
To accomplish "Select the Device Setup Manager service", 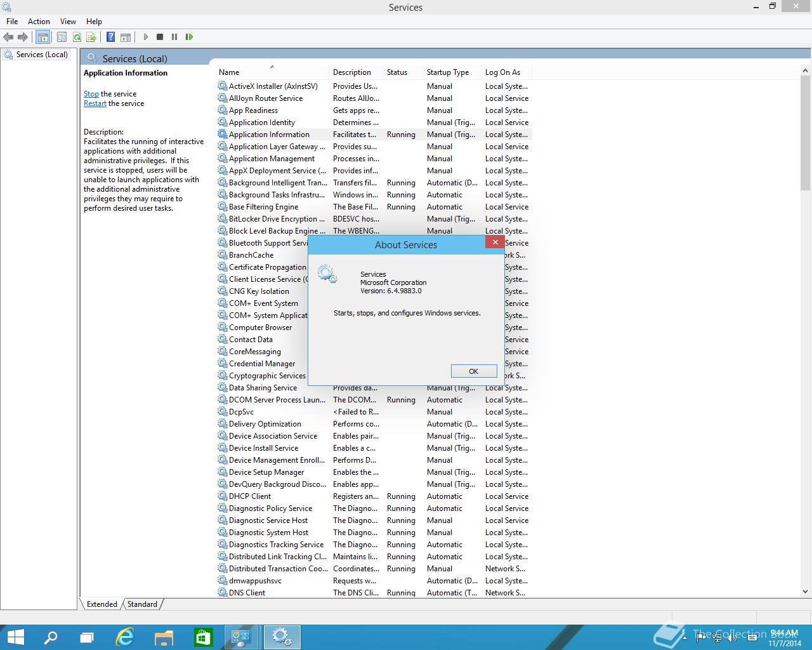I will click(x=374, y=472).
